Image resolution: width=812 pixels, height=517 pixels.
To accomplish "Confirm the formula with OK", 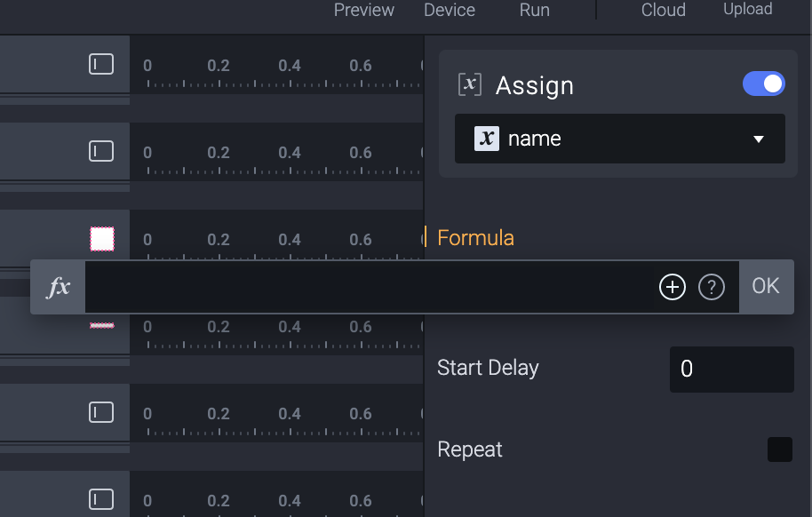I will [766, 286].
